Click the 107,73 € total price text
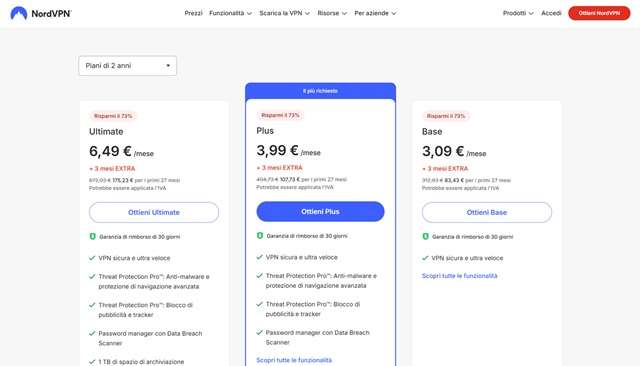The image size is (640, 366). (x=289, y=179)
